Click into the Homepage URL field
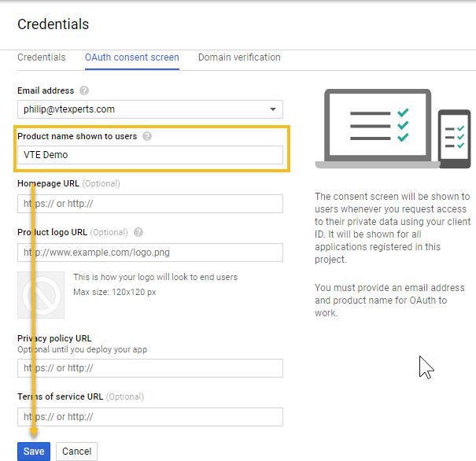The width and height of the screenshot is (476, 461). tap(150, 204)
